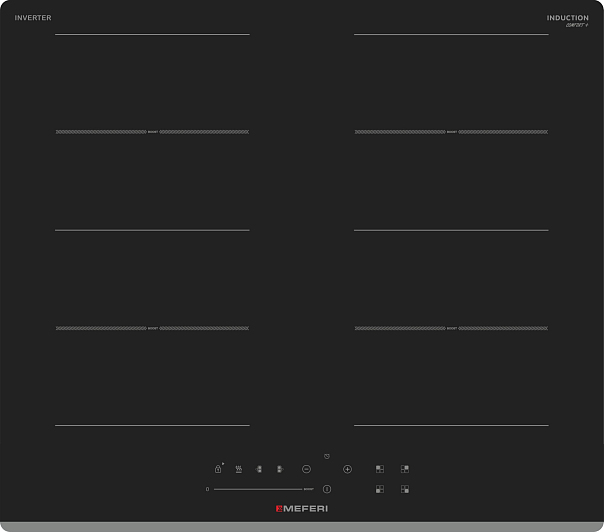The image size is (604, 532).
Task: Tap the lower-right cooking zone boost marking
Action: coord(452,328)
